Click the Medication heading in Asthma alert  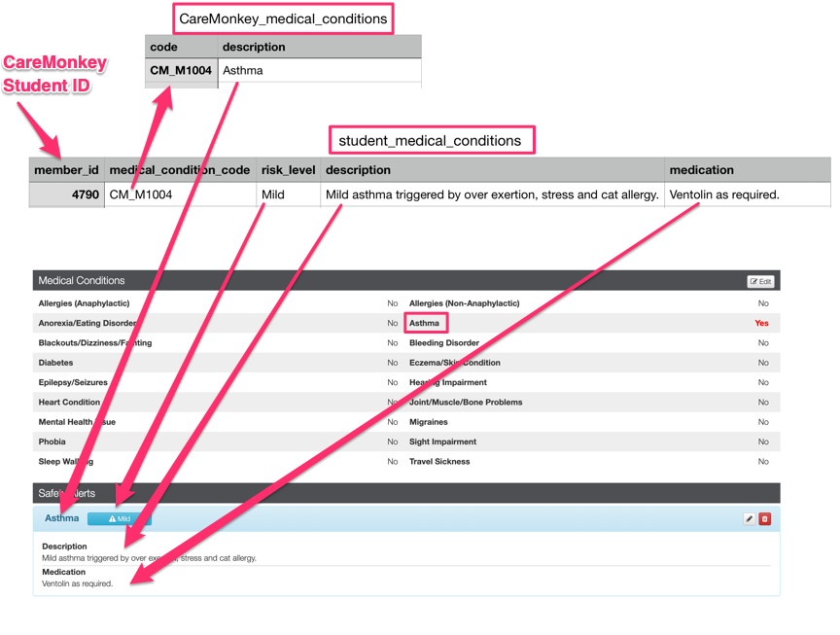(x=64, y=573)
